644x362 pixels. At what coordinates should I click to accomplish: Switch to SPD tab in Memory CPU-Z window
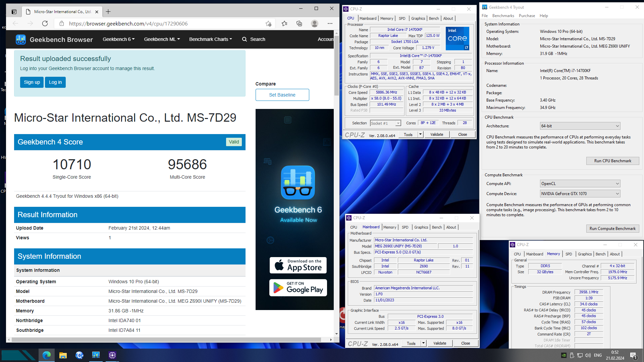coord(569,254)
